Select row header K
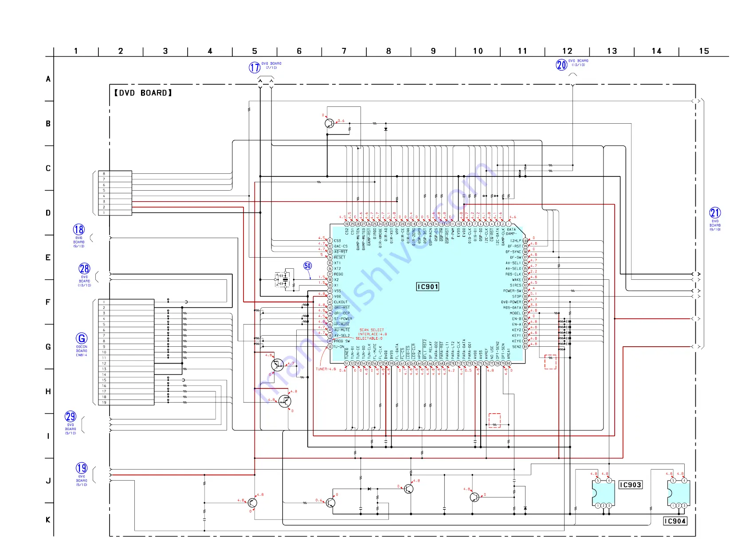This screenshot has width=745, height=560. tap(48, 520)
